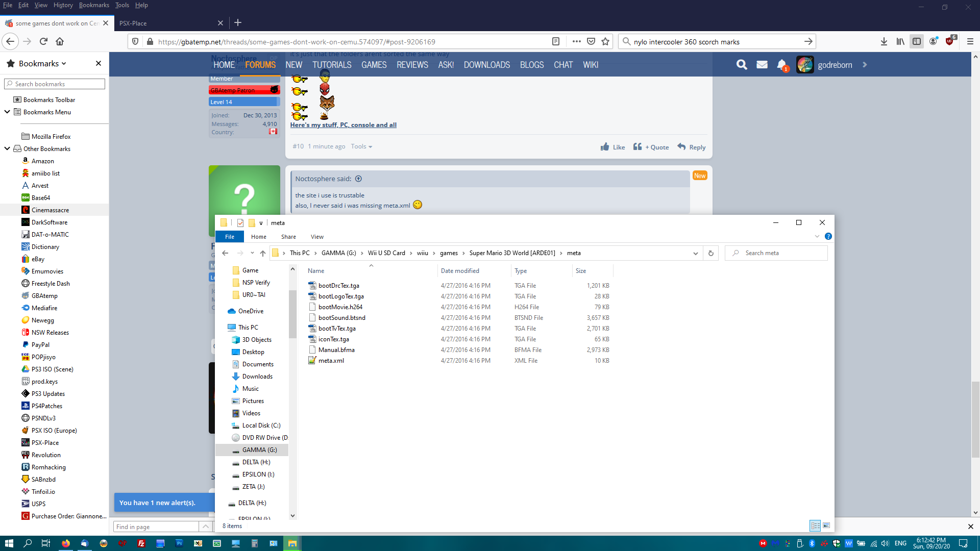This screenshot has height=551, width=980.
Task: Close the Firefox find bar
Action: [x=970, y=527]
